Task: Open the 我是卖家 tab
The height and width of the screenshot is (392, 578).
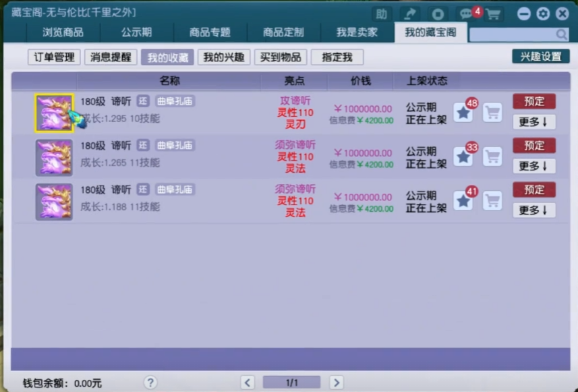Action: pyautogui.click(x=357, y=32)
